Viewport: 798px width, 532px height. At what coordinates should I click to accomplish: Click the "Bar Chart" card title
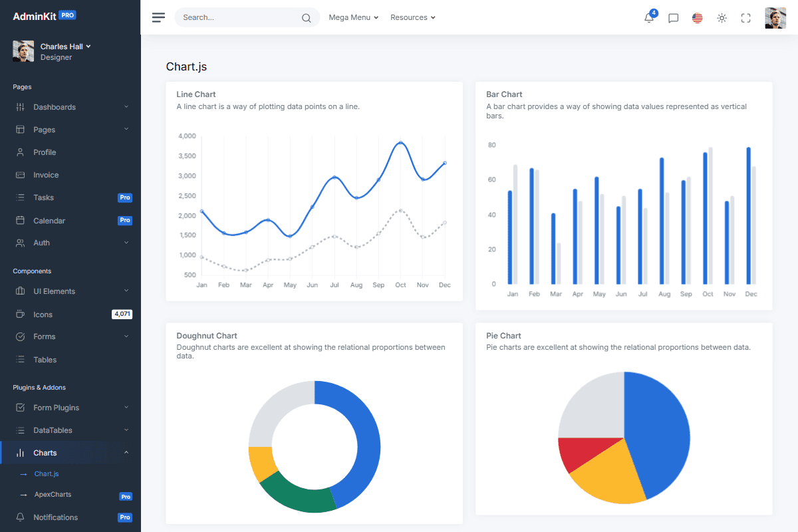click(504, 94)
